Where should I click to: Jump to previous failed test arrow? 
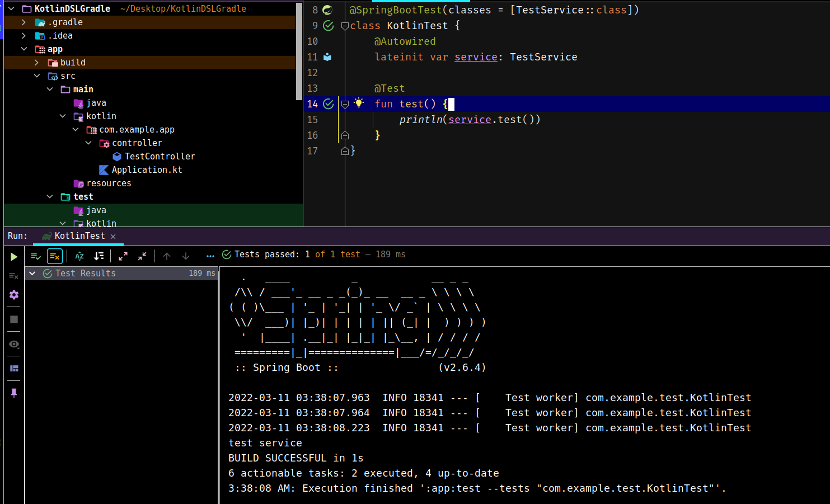click(x=167, y=256)
